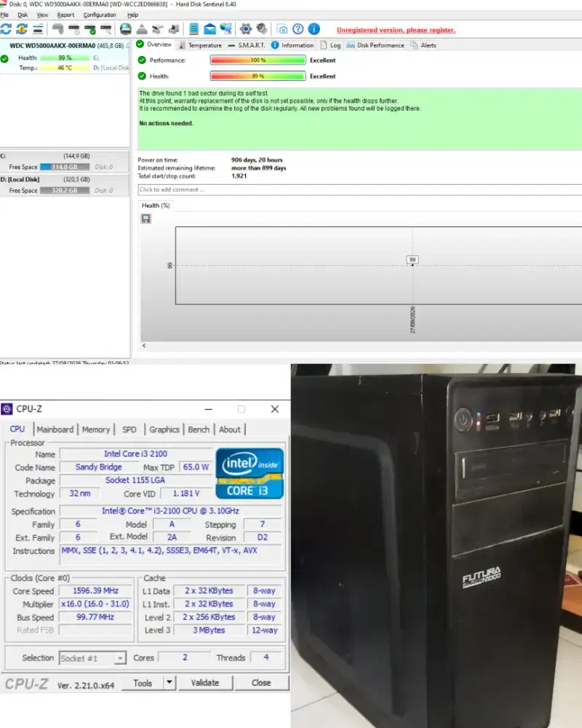This screenshot has width=582, height=728.
Task: Click the 906 days, 20 hours power-on value
Action: (257, 159)
